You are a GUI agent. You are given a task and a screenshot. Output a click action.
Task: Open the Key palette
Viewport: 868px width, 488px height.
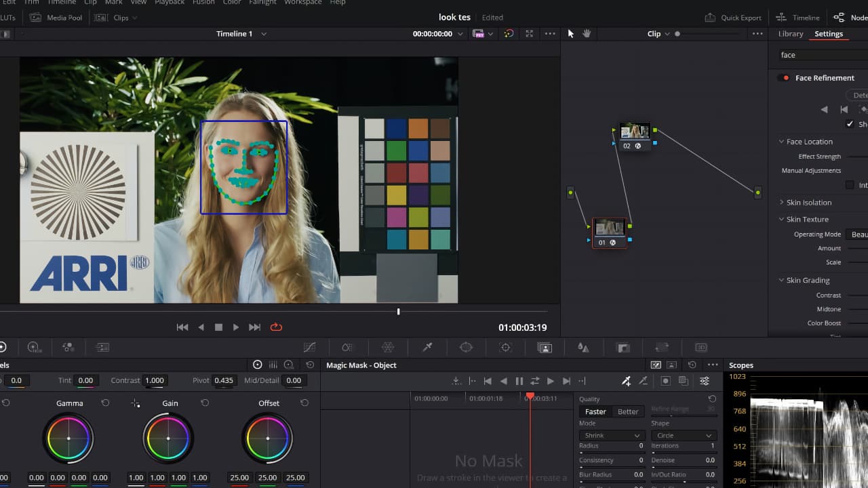point(623,347)
